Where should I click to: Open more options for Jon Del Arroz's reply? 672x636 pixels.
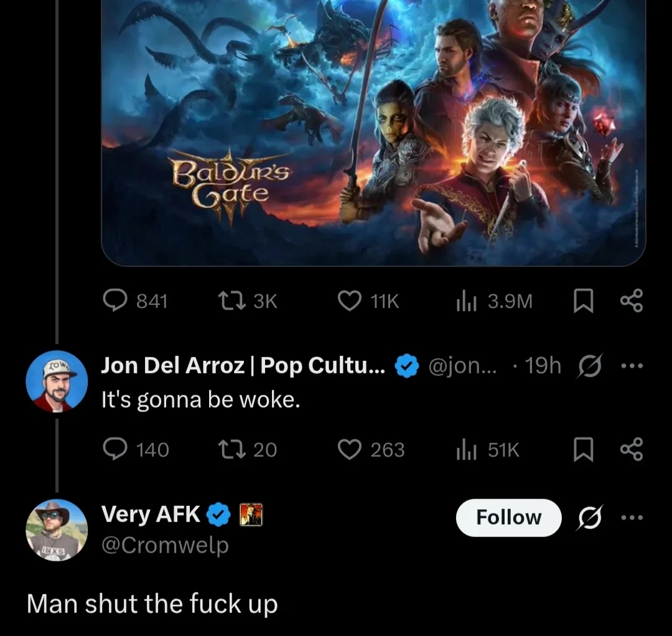[632, 367]
